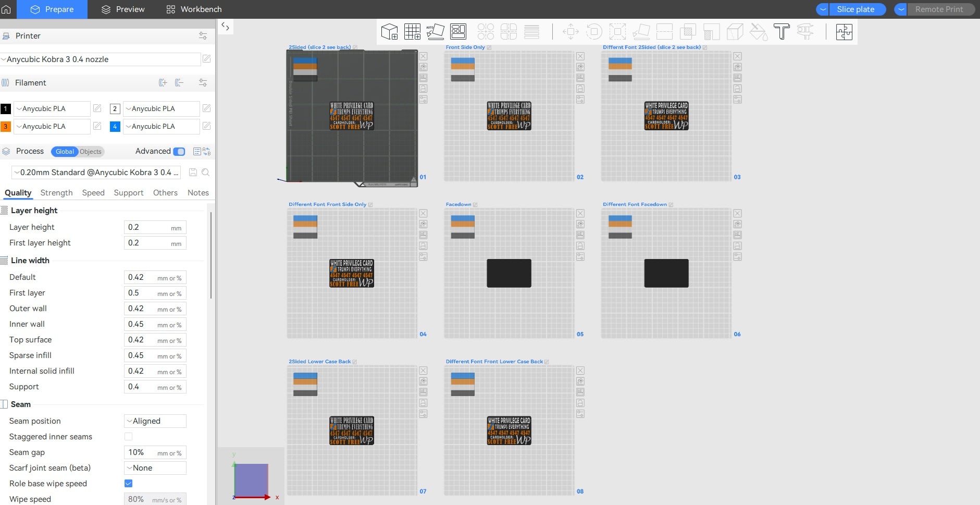
Task: Click the Split to objects icon
Action: [486, 32]
